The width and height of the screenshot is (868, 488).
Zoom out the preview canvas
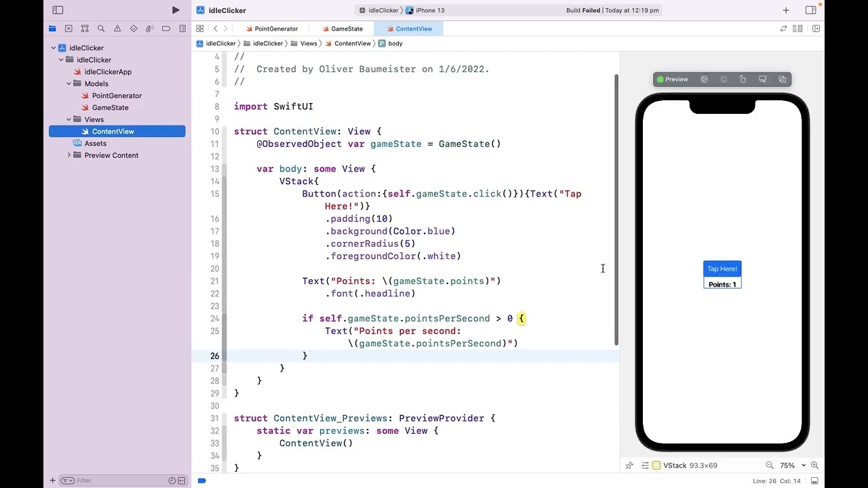coord(770,466)
